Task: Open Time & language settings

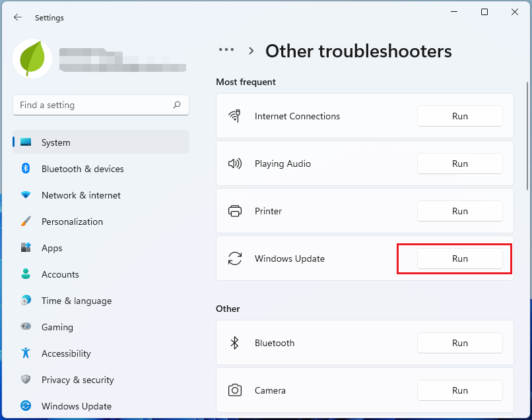Action: 101,301
